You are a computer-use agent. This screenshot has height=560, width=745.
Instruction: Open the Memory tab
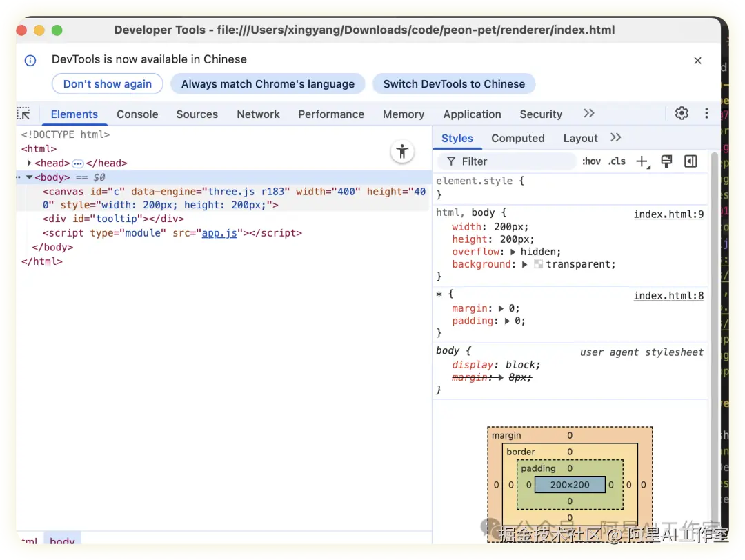pyautogui.click(x=404, y=114)
